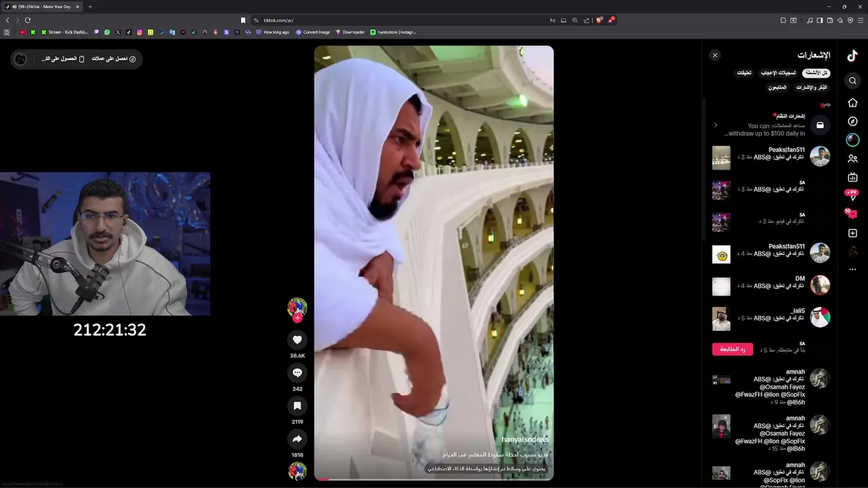The height and width of the screenshot is (488, 868).
Task: Select the Followers notifications filter tab
Action: tap(777, 87)
